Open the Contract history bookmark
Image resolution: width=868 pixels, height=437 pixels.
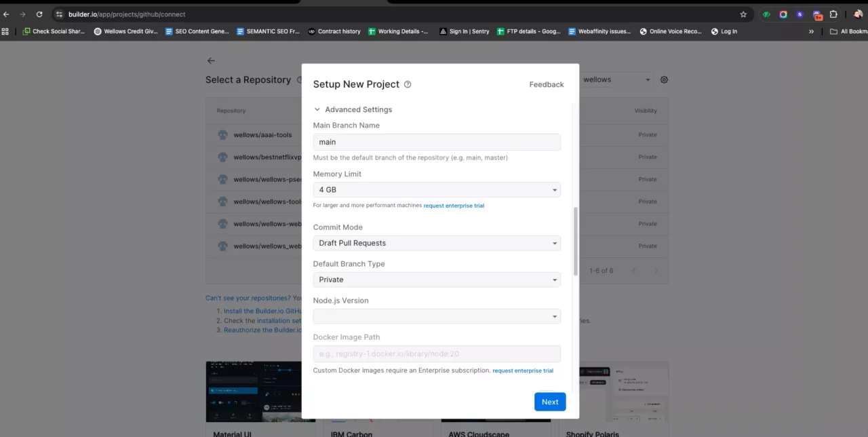[334, 31]
